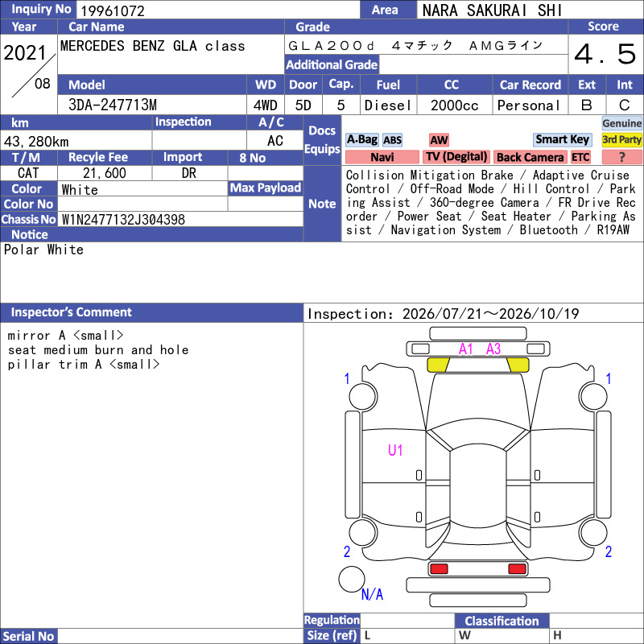Click the question mark badge

(621, 157)
